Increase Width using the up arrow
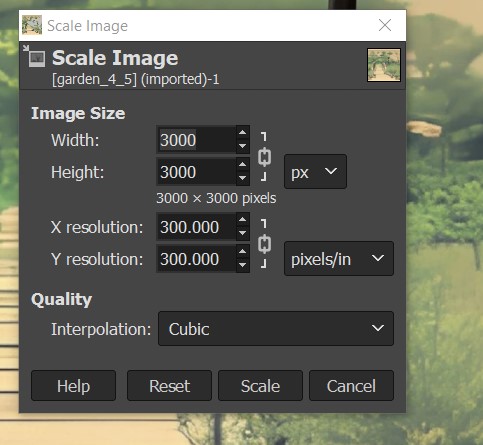This screenshot has height=445, width=483. pos(243,133)
